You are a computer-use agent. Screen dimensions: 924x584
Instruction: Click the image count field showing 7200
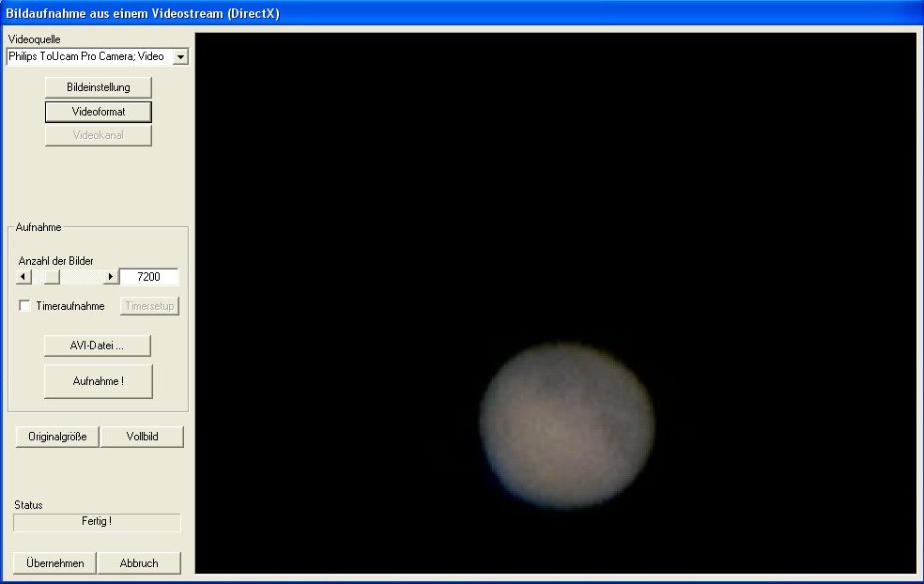pyautogui.click(x=148, y=277)
